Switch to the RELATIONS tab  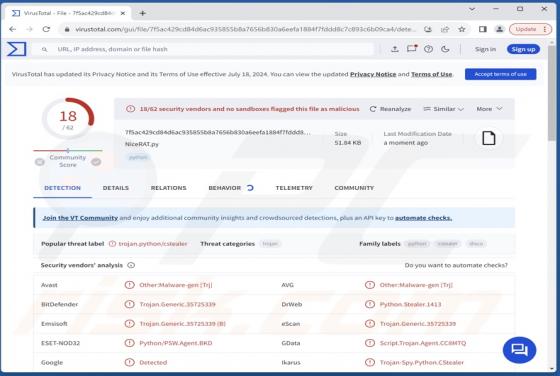[169, 188]
